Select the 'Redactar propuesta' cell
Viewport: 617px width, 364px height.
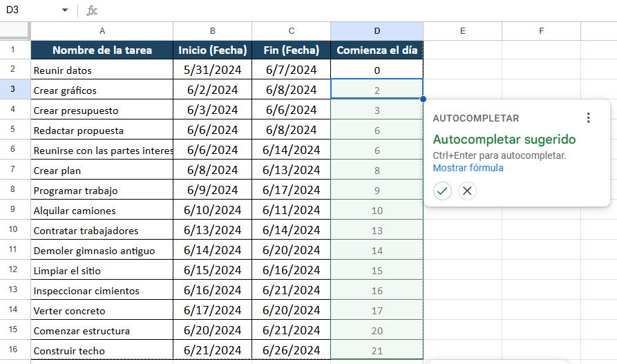click(x=102, y=130)
